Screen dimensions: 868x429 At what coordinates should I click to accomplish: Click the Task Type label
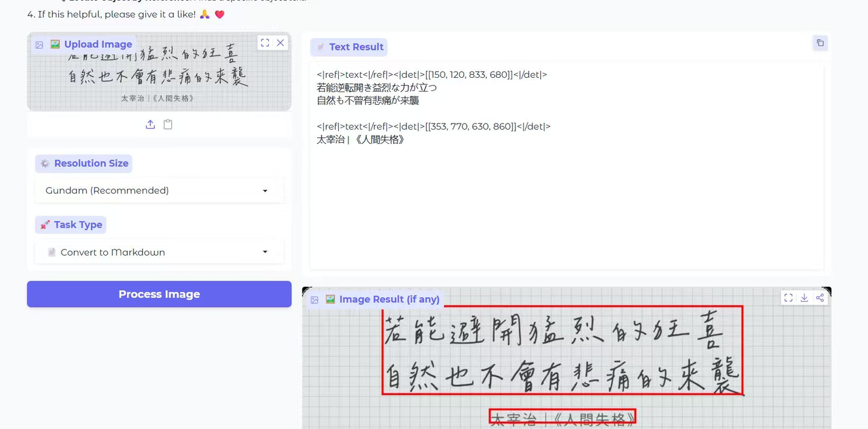[x=71, y=225]
